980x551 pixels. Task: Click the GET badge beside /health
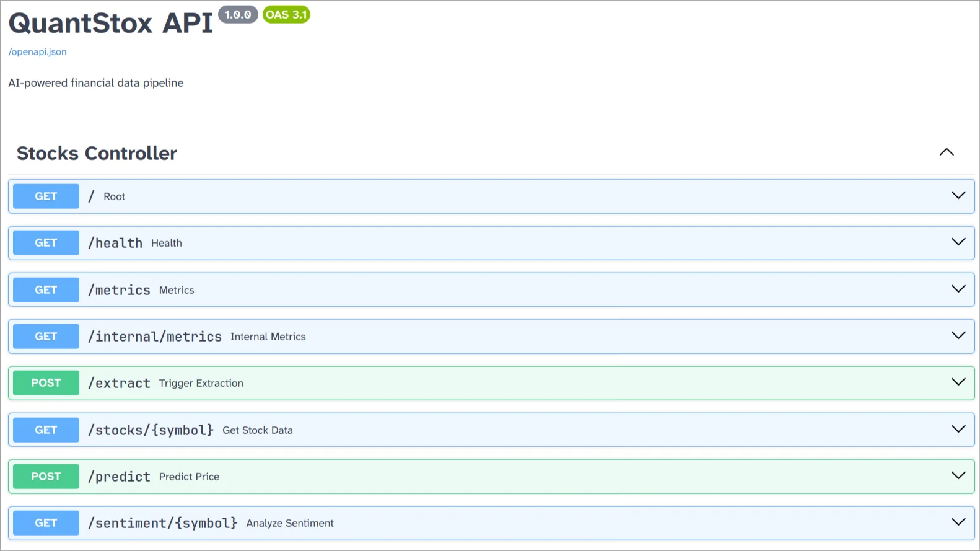[x=46, y=243]
